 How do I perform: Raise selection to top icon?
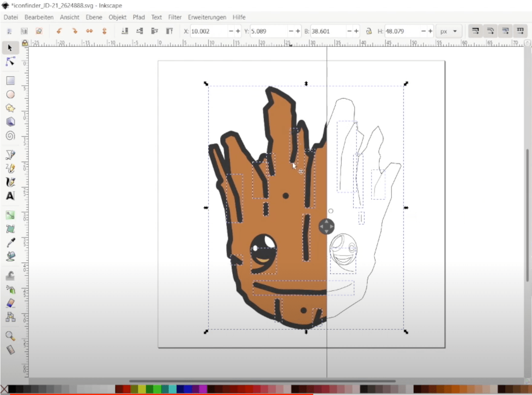(x=170, y=31)
